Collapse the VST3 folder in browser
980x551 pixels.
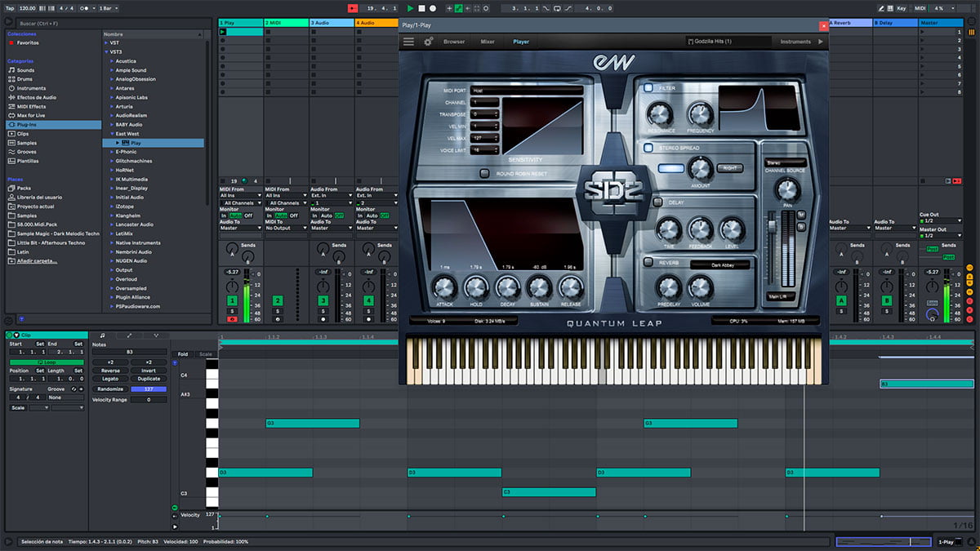coord(106,51)
